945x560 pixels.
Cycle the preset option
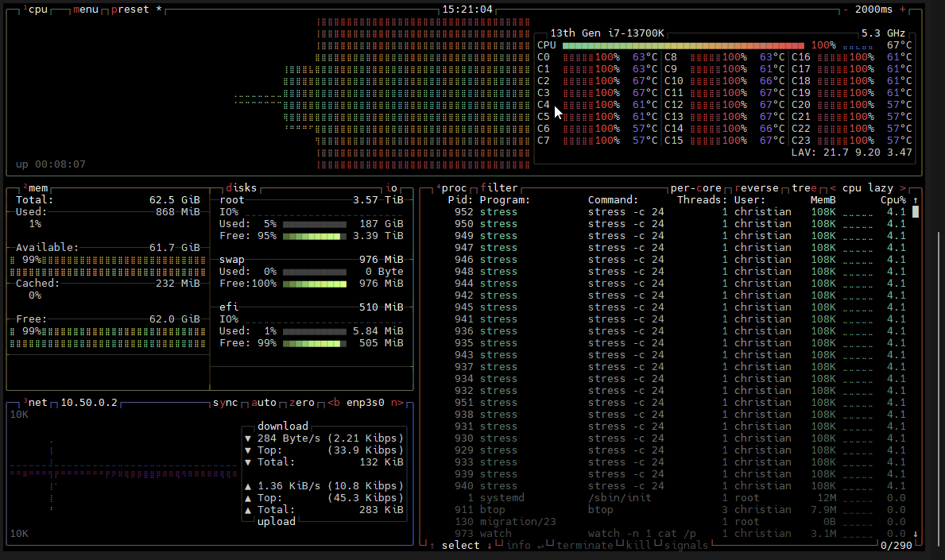(x=136, y=10)
